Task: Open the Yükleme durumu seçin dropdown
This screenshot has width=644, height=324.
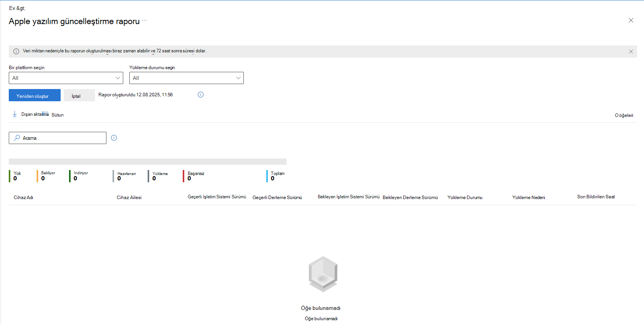Action: pos(187,78)
